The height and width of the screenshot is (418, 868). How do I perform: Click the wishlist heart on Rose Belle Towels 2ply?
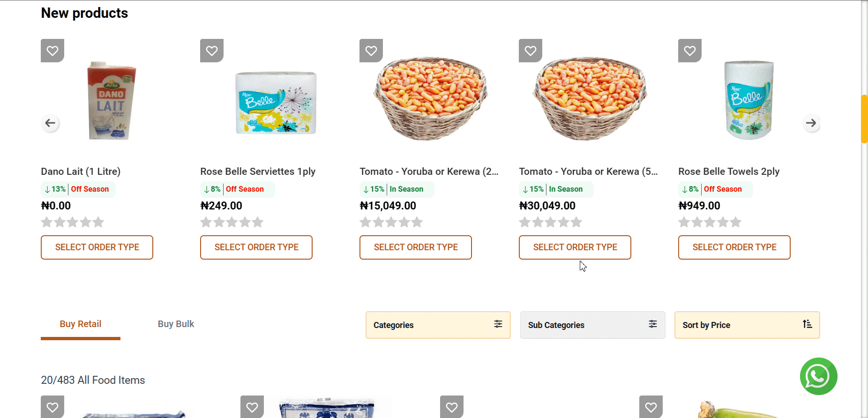(689, 50)
